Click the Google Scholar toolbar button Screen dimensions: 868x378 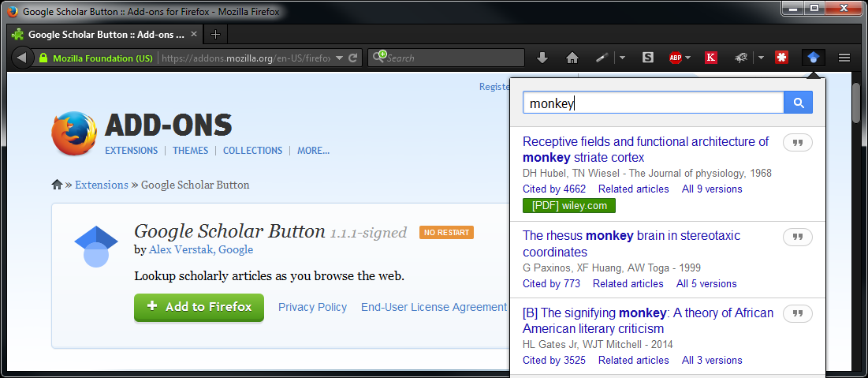coord(813,58)
